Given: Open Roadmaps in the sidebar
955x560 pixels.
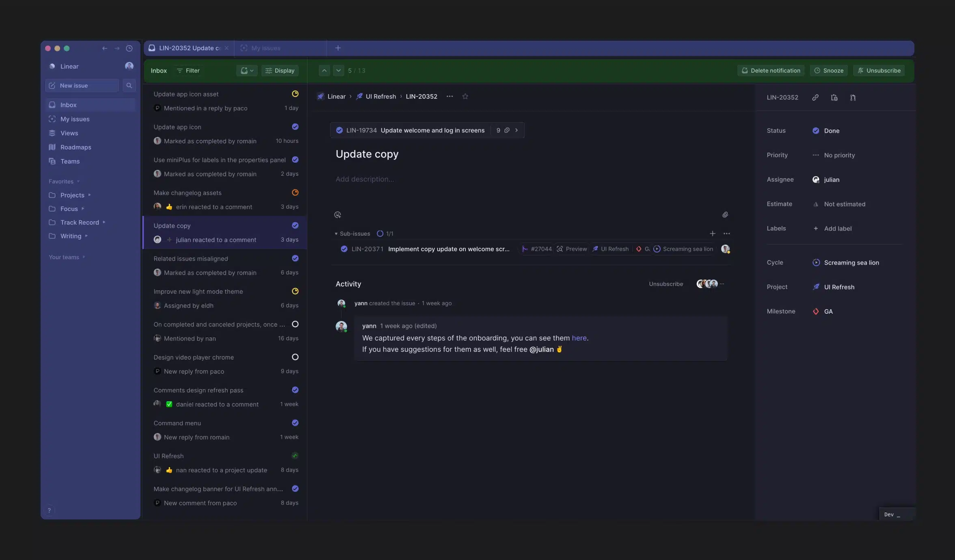Looking at the screenshot, I should coord(76,147).
